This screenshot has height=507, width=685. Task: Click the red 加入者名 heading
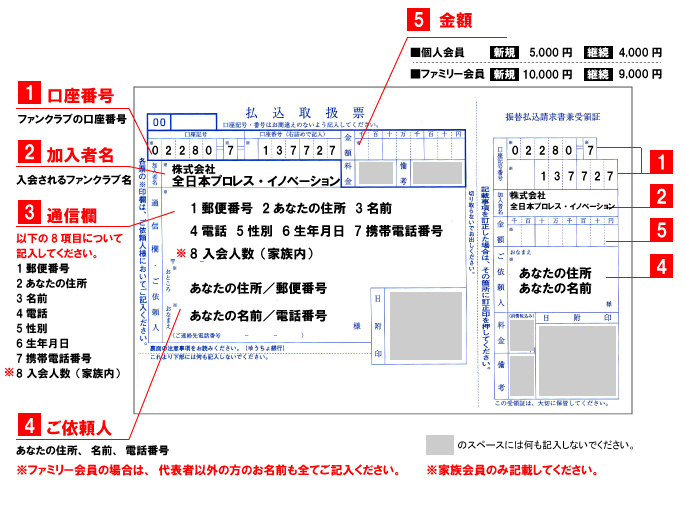pyautogui.click(x=80, y=155)
